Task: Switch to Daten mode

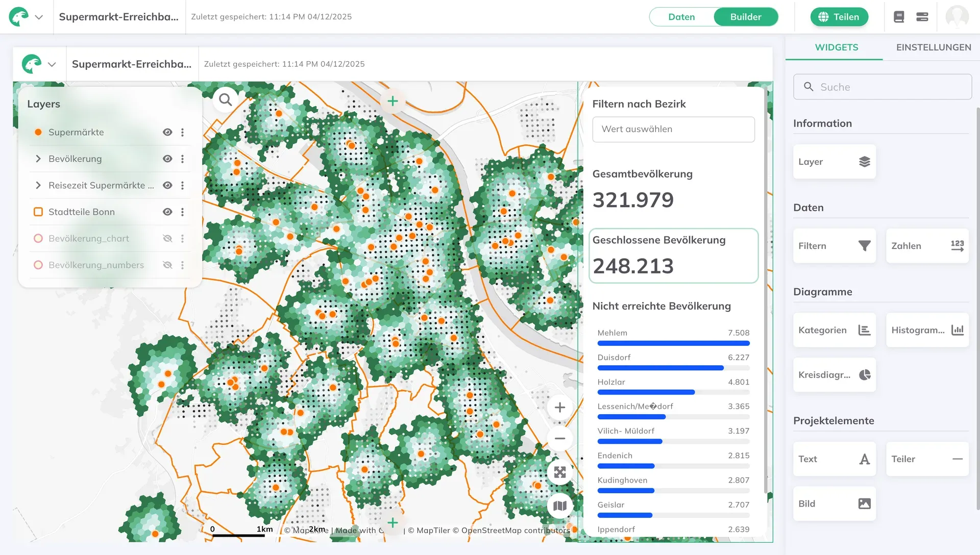Action: [681, 17]
